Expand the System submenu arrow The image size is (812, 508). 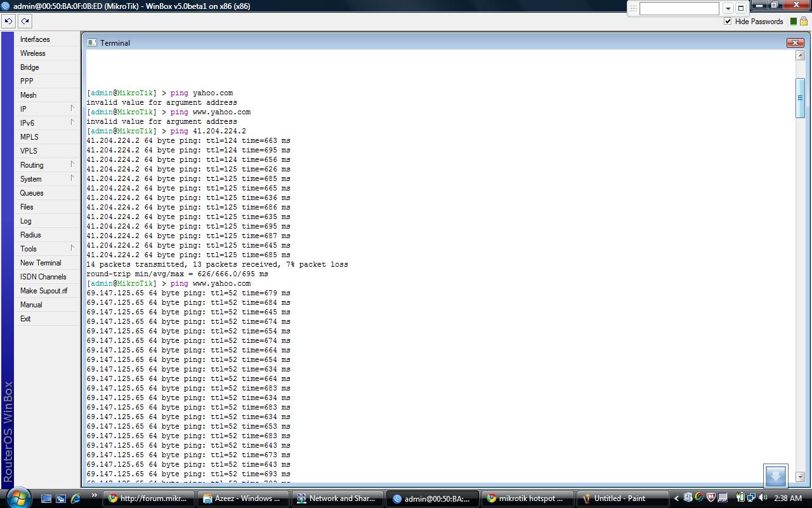click(72, 178)
